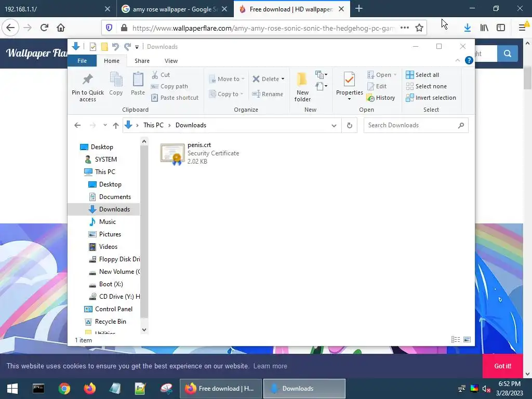This screenshot has width=532, height=399.
Task: Click the Properties icon
Action: tap(350, 79)
